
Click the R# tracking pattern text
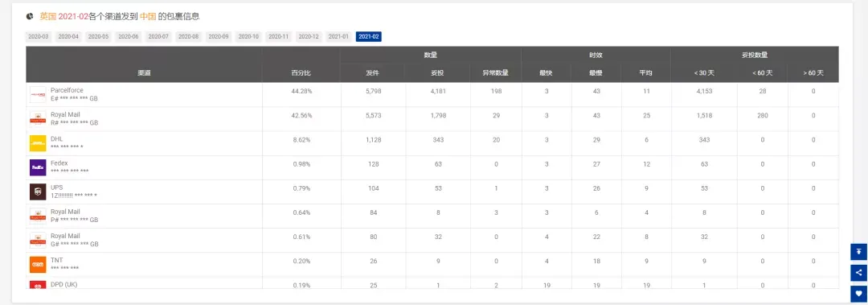[74, 123]
